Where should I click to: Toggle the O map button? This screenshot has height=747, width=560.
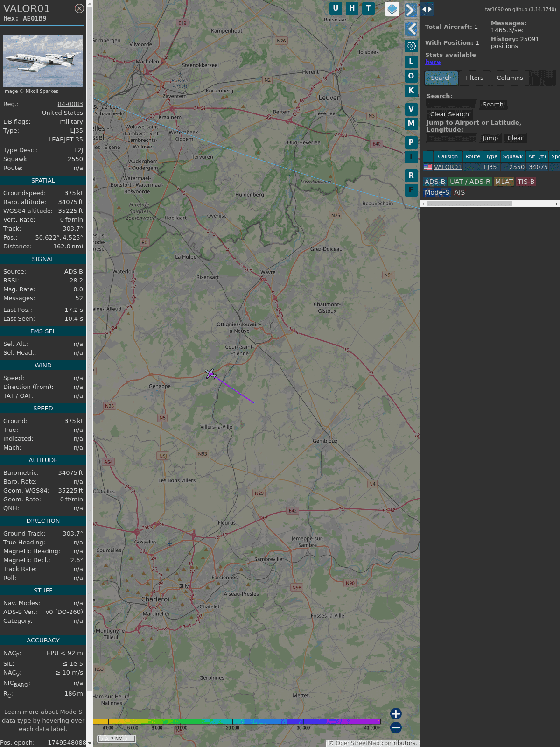(411, 76)
